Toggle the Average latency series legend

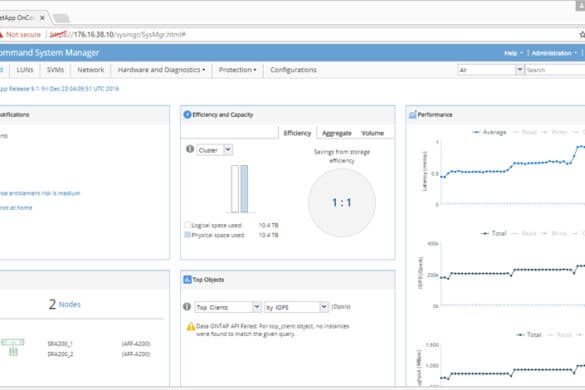click(489, 132)
